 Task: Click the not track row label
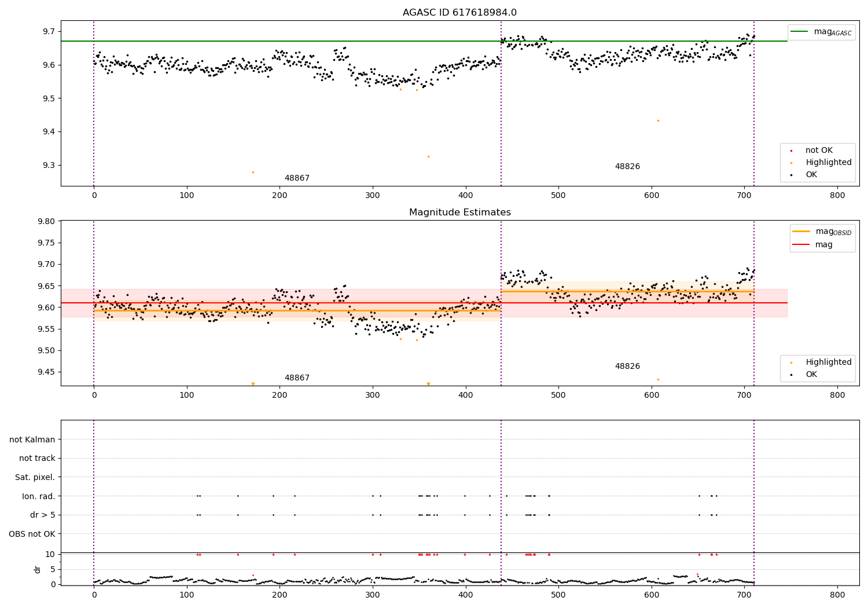click(x=37, y=458)
